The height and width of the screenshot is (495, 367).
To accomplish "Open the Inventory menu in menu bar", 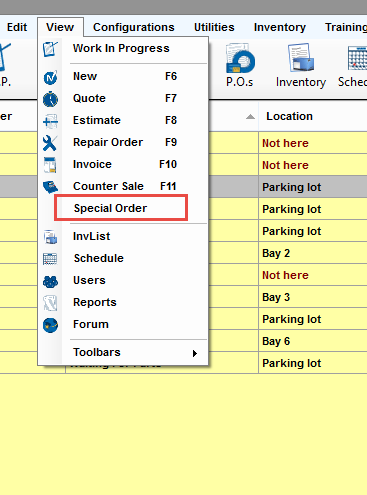I will pyautogui.click(x=280, y=27).
